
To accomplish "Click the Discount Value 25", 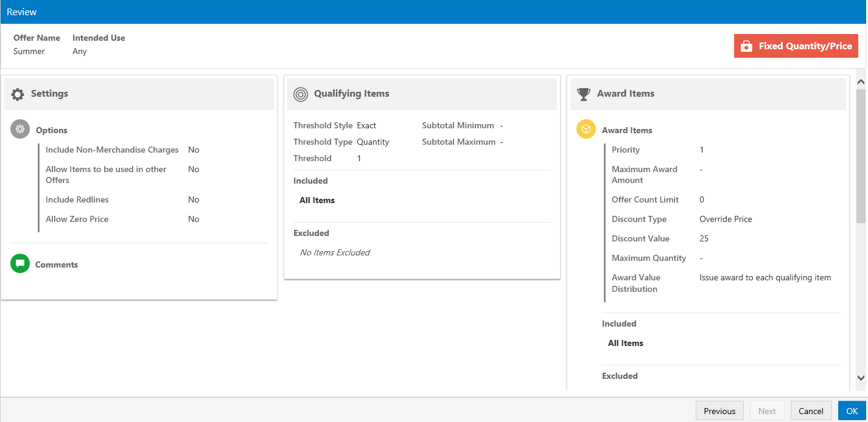I will click(704, 238).
